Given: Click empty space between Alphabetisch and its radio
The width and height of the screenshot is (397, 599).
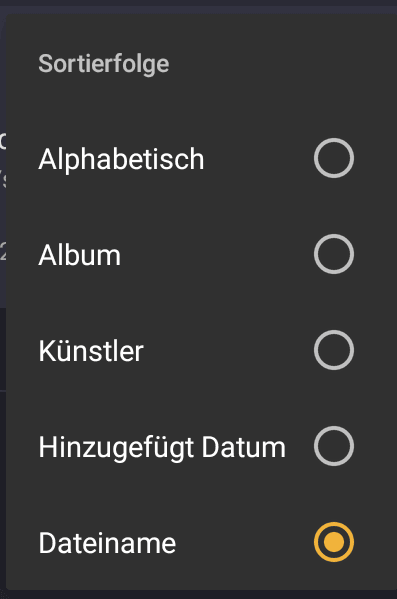Looking at the screenshot, I should click(x=259, y=159).
